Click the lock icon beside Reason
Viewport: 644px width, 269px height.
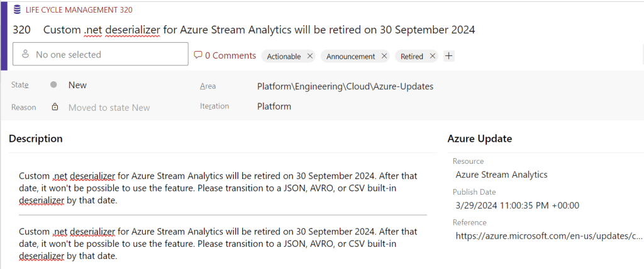[55, 107]
